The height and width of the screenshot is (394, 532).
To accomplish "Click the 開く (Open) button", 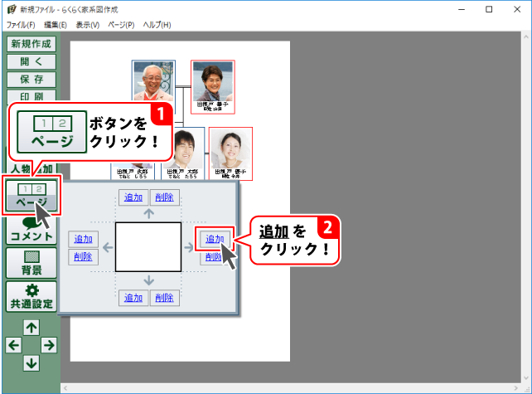I will click(x=31, y=62).
